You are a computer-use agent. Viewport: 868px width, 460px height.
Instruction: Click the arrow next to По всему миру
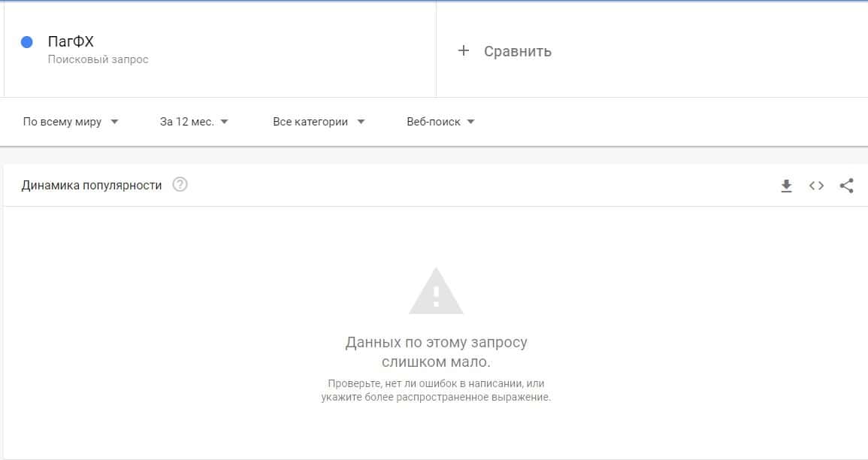coord(114,122)
